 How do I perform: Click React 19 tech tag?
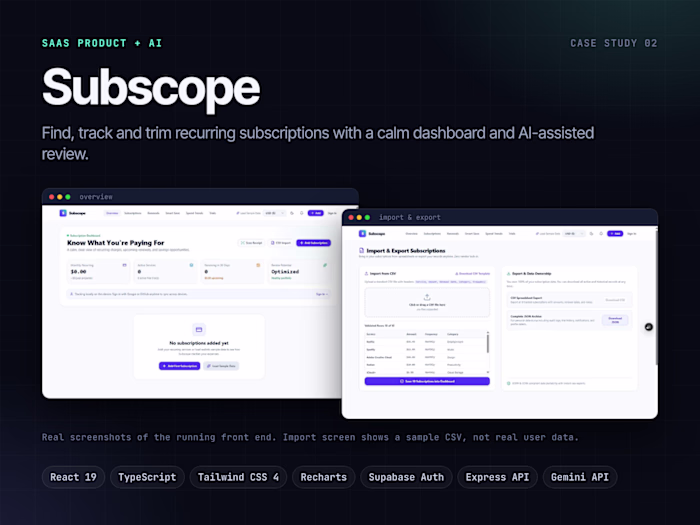[x=73, y=477]
